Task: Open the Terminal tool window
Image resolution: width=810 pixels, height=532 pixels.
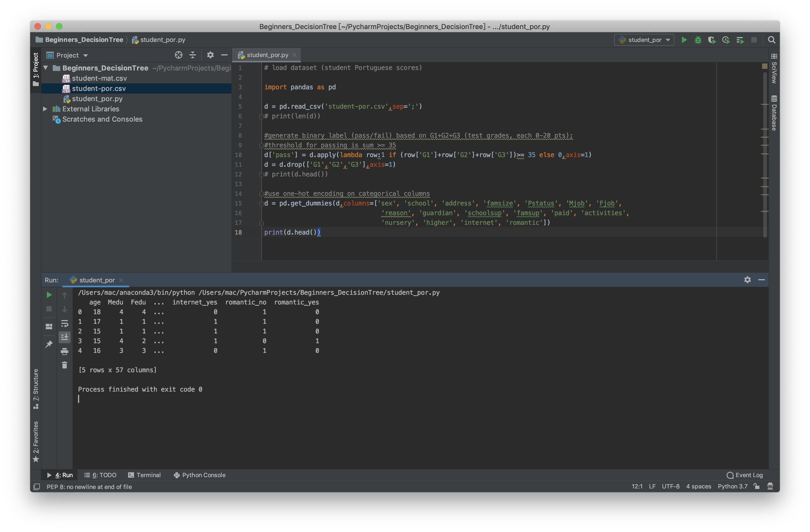Action: tap(144, 475)
